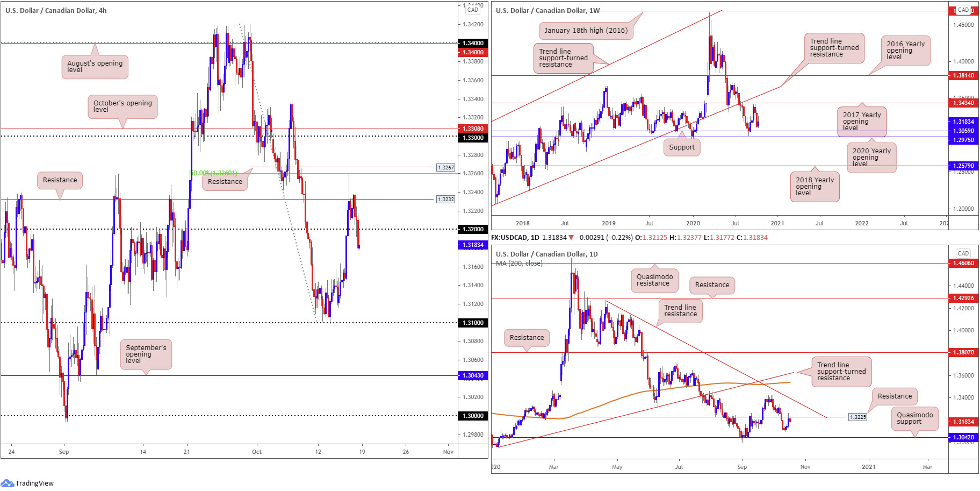Click the CAD currency button on 4h chart

pyautogui.click(x=473, y=10)
